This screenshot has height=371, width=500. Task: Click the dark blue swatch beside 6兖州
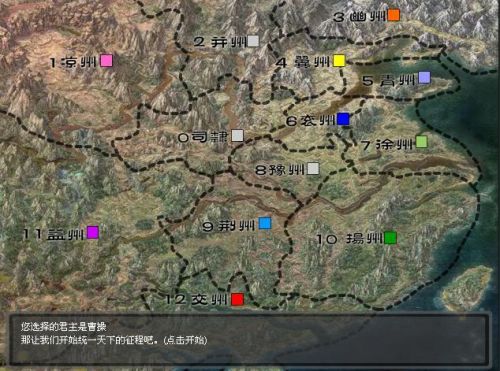[343, 119]
